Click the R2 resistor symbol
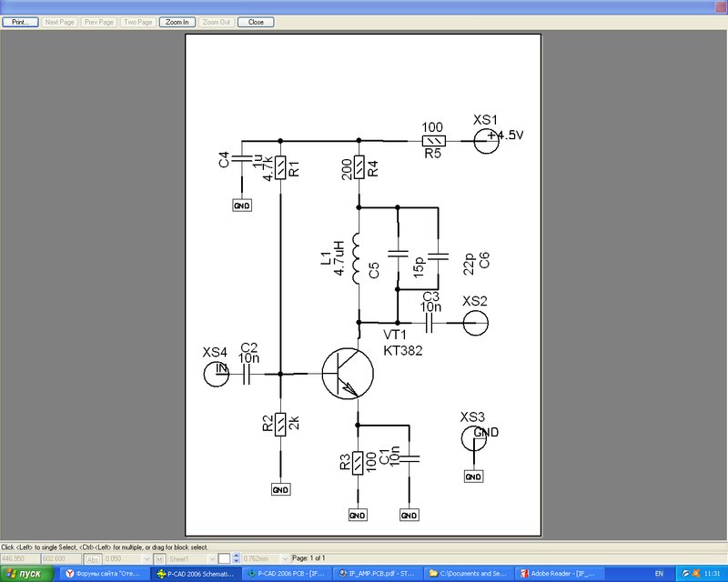728x582 pixels. coord(280,424)
